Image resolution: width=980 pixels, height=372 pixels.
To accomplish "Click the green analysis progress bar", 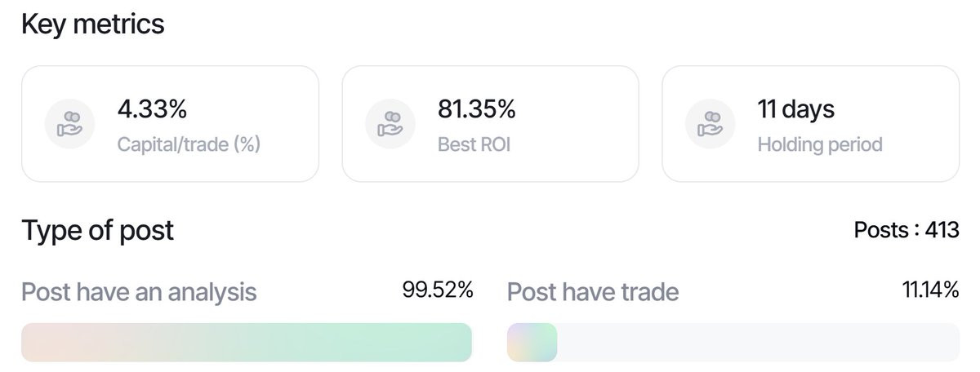I will coord(247,343).
